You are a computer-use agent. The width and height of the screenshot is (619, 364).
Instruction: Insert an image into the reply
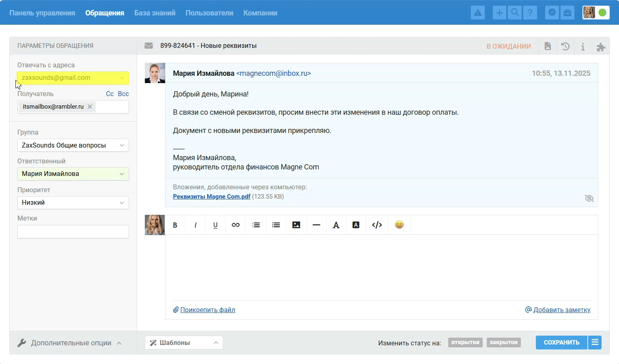(x=296, y=225)
